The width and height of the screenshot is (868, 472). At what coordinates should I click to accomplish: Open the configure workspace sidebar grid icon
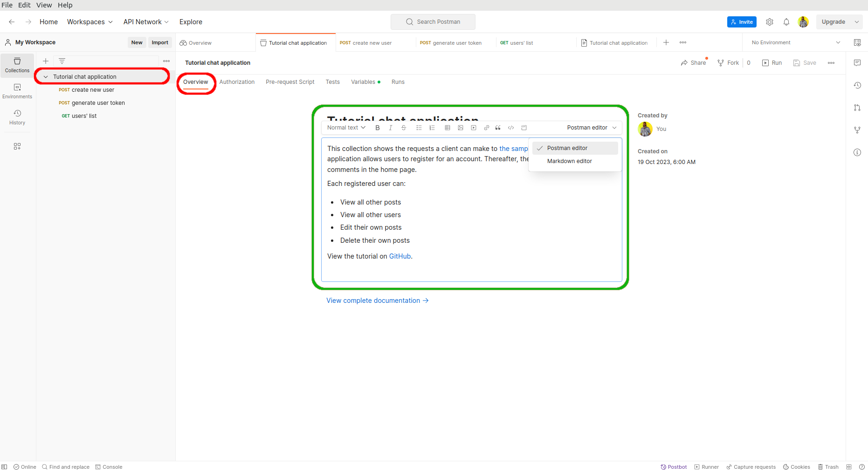[x=17, y=146]
